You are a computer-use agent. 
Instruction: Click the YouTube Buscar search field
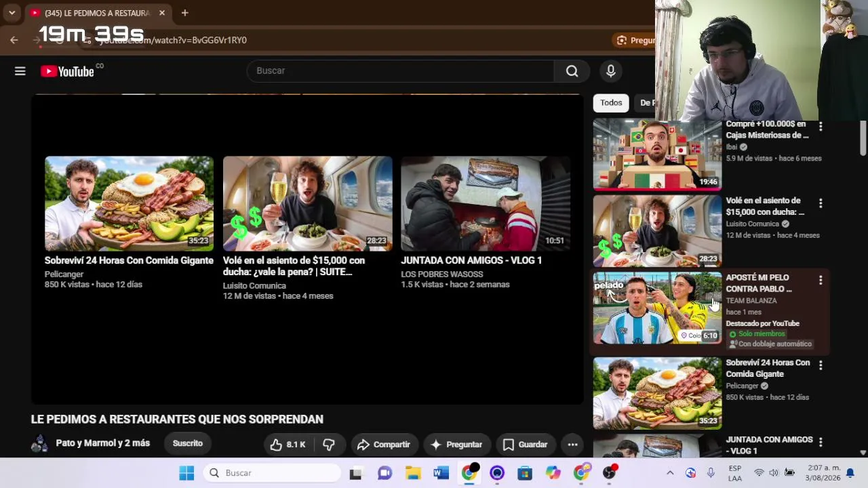point(400,71)
